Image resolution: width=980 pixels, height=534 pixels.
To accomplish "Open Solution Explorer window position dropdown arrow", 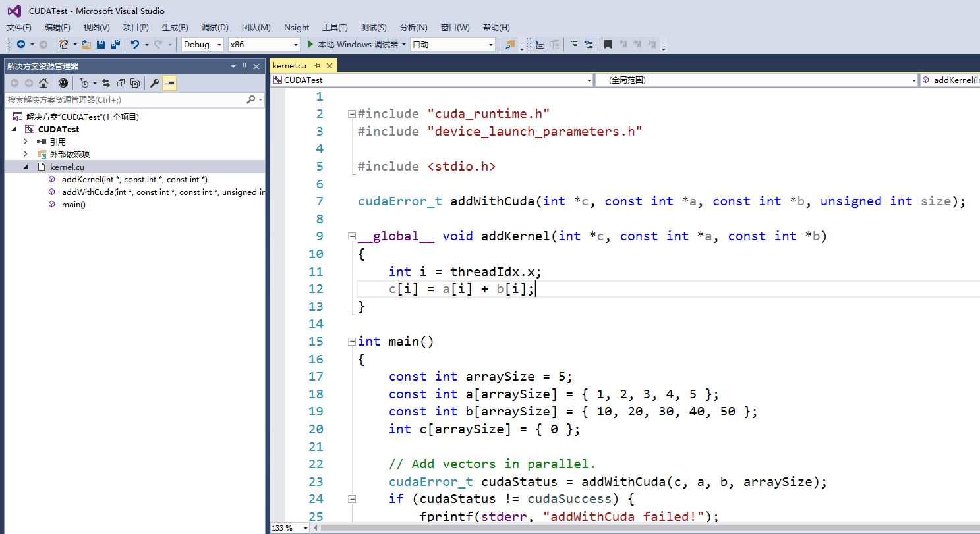I will tap(233, 66).
